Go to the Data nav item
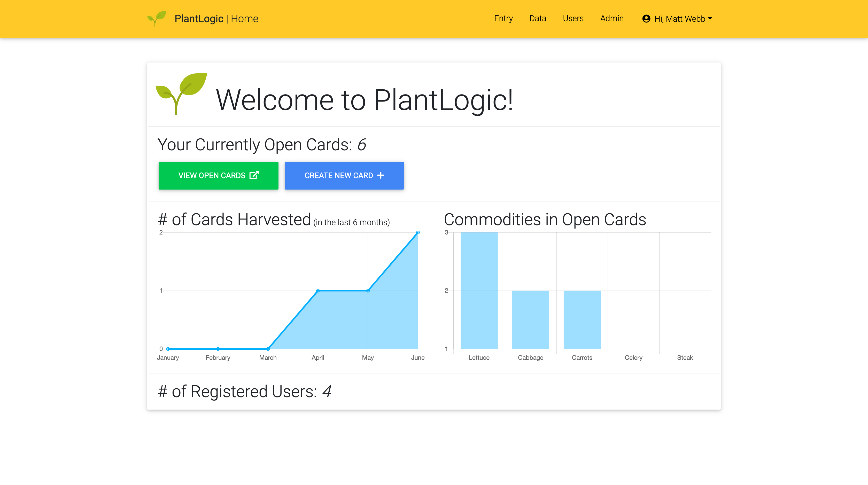Screen dimensions: 868x485 537,19
